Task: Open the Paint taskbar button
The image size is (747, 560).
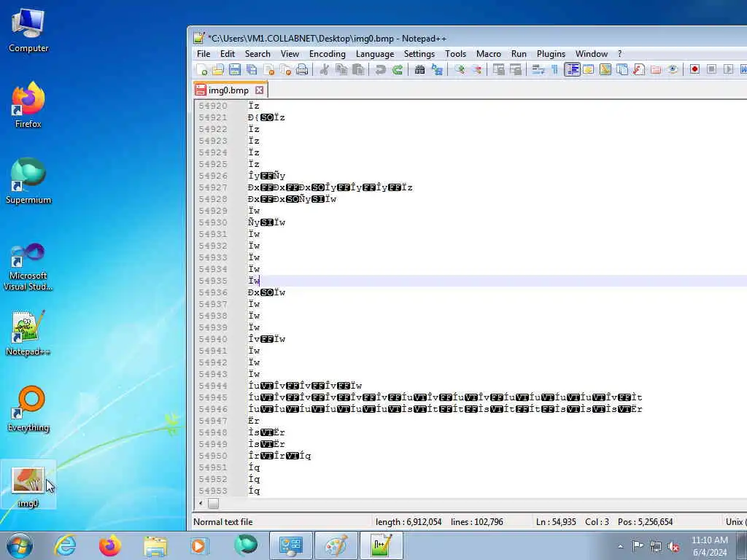Action: click(336, 545)
